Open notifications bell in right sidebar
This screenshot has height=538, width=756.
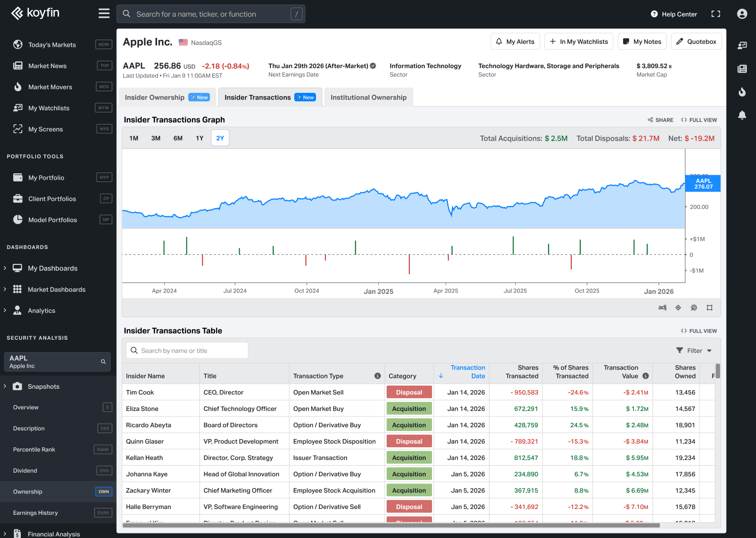(742, 115)
